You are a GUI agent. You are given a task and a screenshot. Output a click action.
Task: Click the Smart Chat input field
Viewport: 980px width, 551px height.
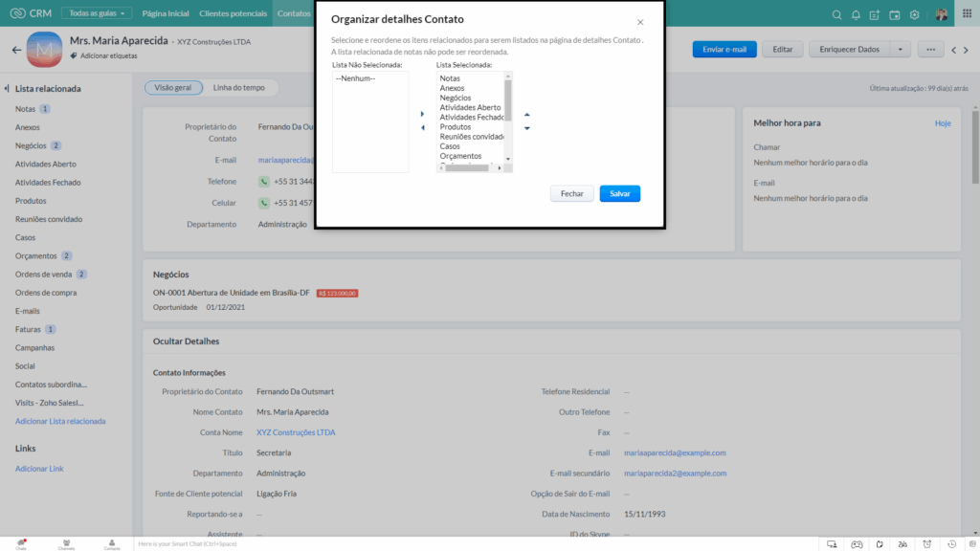(475, 544)
